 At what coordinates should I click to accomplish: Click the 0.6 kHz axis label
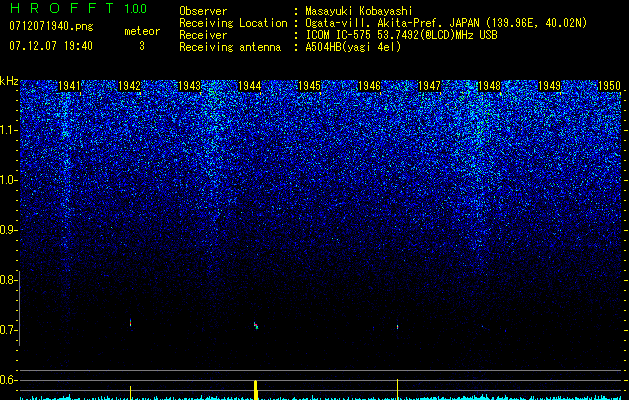tap(7, 380)
